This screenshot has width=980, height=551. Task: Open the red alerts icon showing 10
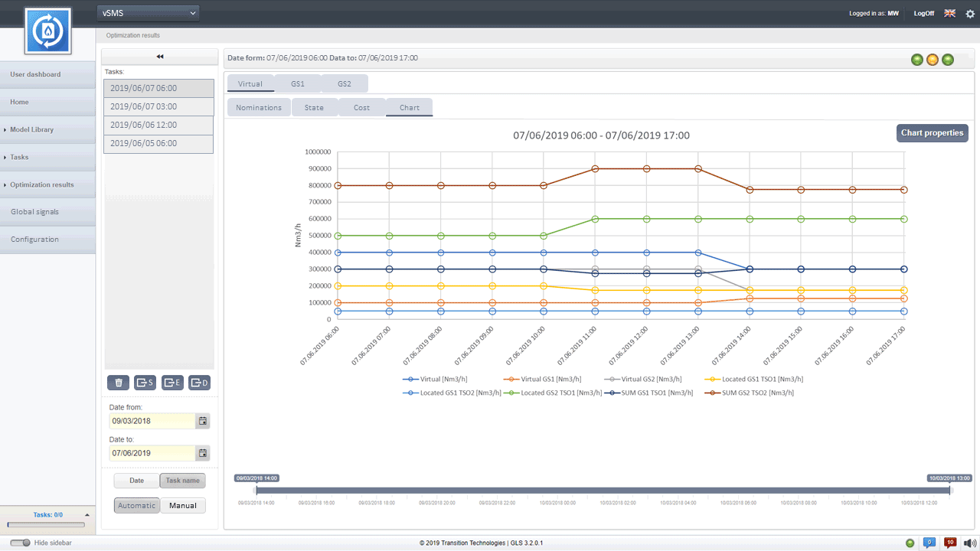[x=949, y=543]
